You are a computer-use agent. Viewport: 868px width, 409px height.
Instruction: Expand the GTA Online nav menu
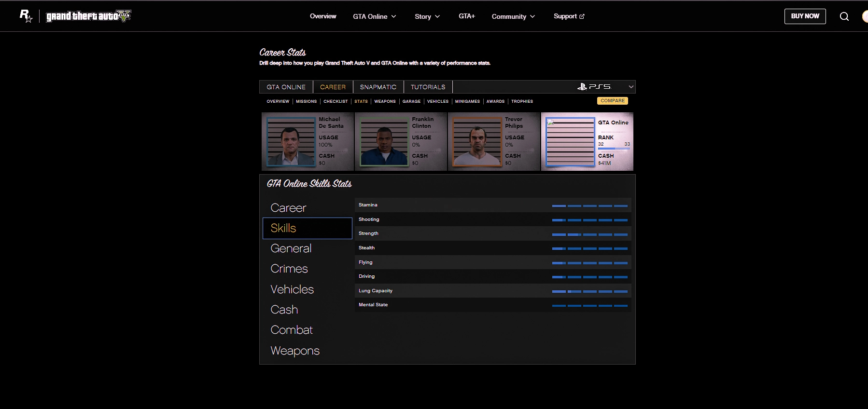(x=374, y=16)
